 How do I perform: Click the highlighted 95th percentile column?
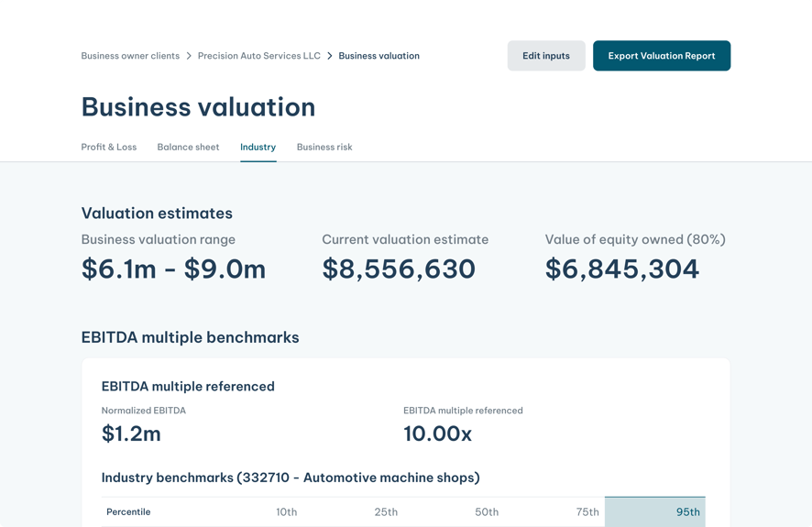687,512
